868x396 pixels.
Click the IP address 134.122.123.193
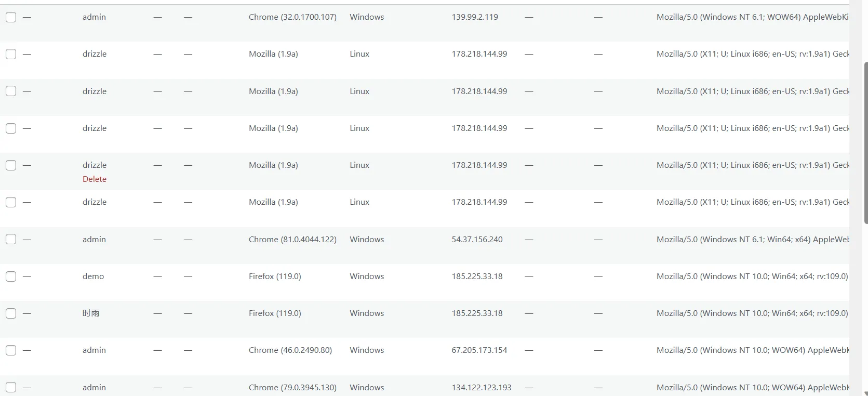pyautogui.click(x=482, y=388)
